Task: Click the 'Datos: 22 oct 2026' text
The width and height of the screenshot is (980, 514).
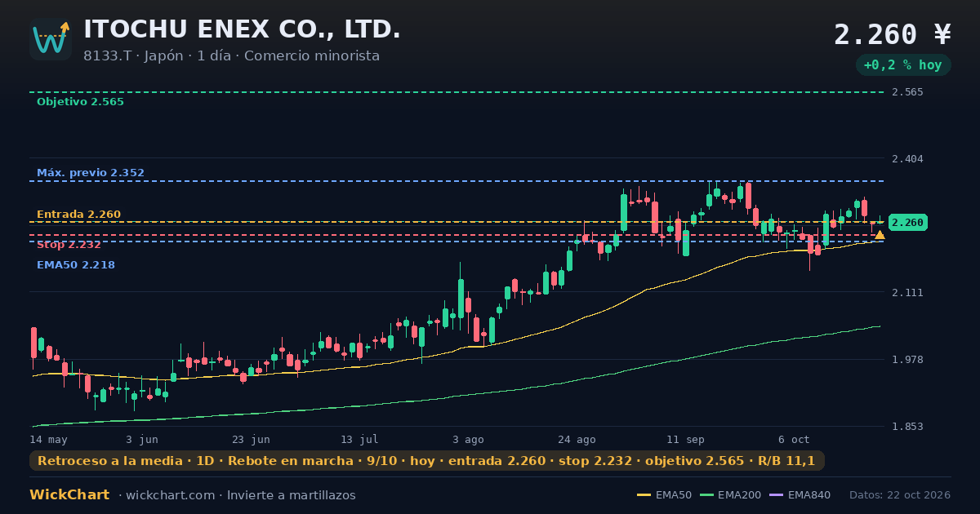Action: [x=900, y=495]
